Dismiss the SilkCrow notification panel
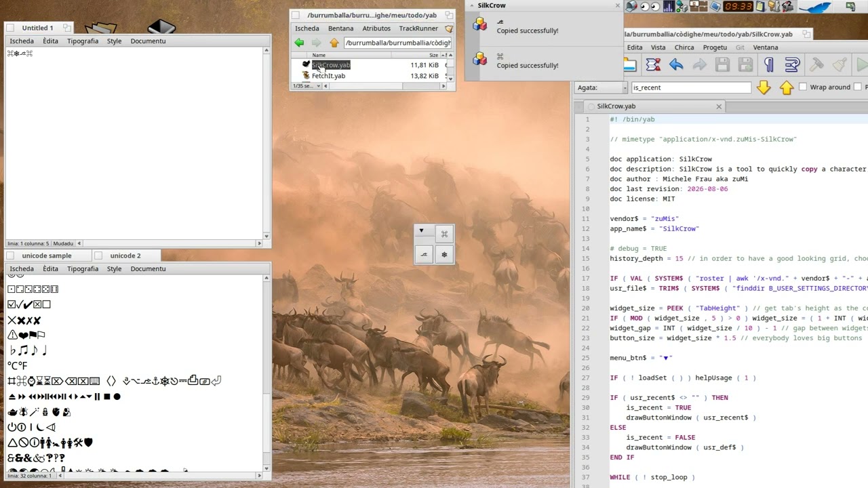This screenshot has width=868, height=488. (x=617, y=5)
